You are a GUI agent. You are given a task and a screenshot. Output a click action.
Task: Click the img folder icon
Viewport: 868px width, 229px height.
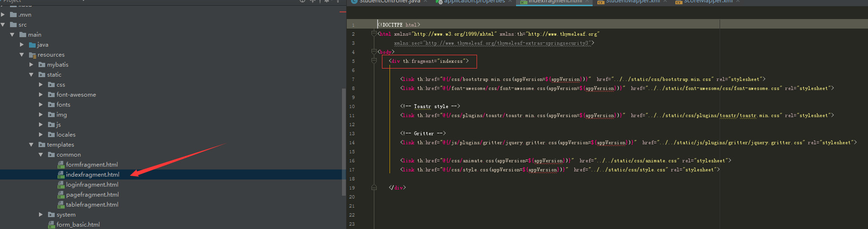(x=51, y=115)
